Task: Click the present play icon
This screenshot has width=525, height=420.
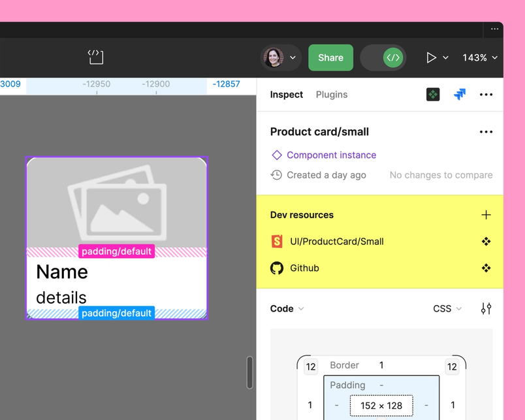Action: [x=430, y=57]
